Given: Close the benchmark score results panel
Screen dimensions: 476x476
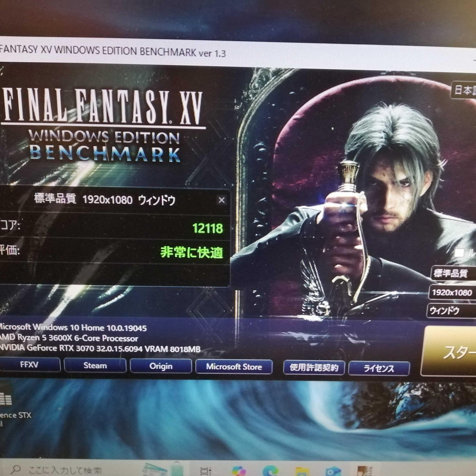Looking at the screenshot, I should (221, 200).
